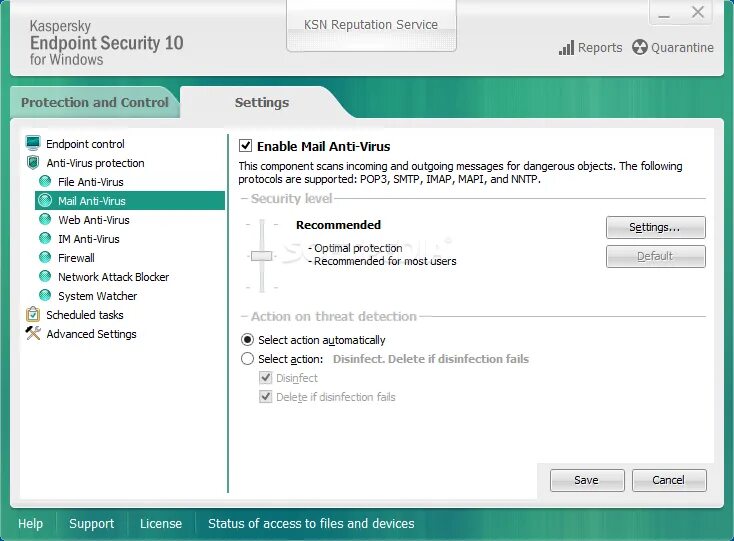The image size is (734, 541).
Task: Click the IM Anti-Virus green status icon
Action: point(45,239)
